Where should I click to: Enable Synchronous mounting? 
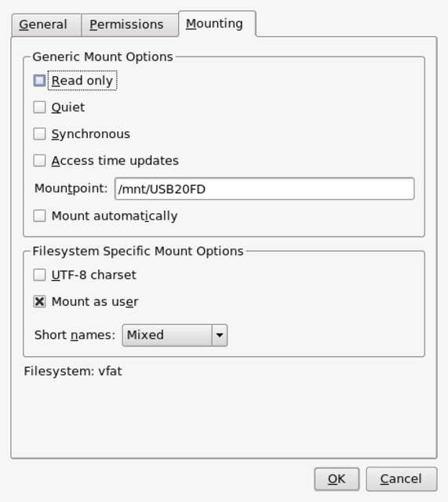tap(39, 134)
